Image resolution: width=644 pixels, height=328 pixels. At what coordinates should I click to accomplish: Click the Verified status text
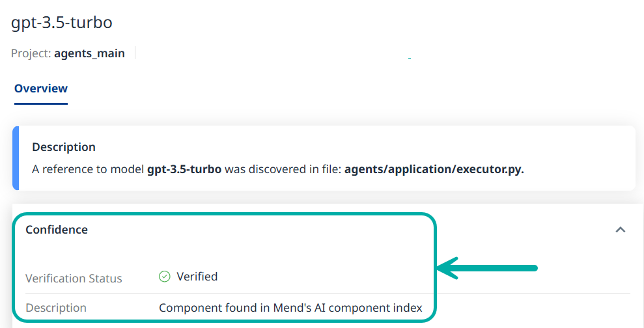pos(197,277)
